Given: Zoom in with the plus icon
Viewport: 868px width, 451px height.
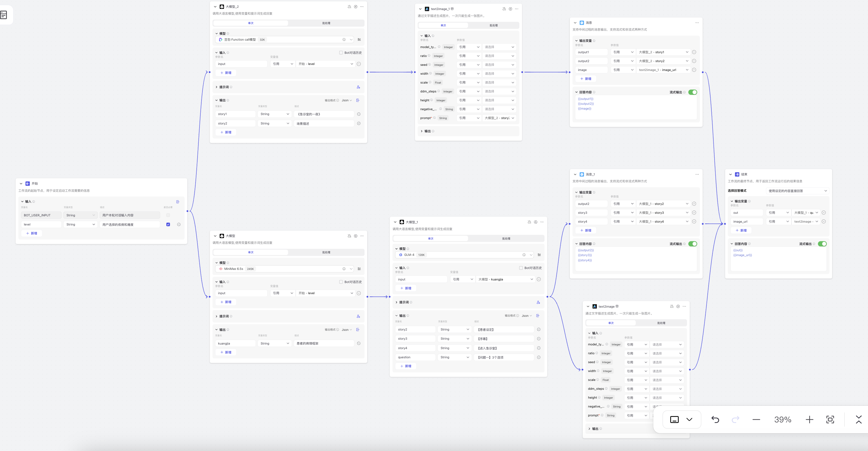Looking at the screenshot, I should point(809,419).
